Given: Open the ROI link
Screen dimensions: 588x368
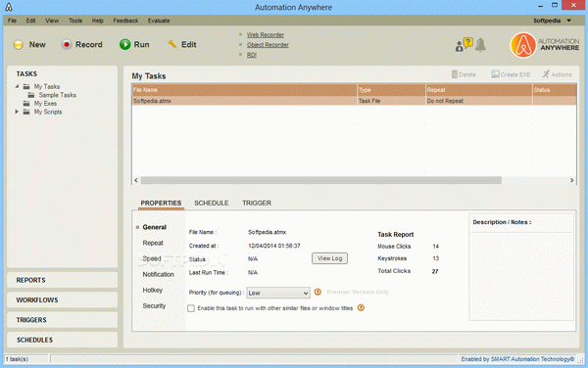Looking at the screenshot, I should [252, 55].
